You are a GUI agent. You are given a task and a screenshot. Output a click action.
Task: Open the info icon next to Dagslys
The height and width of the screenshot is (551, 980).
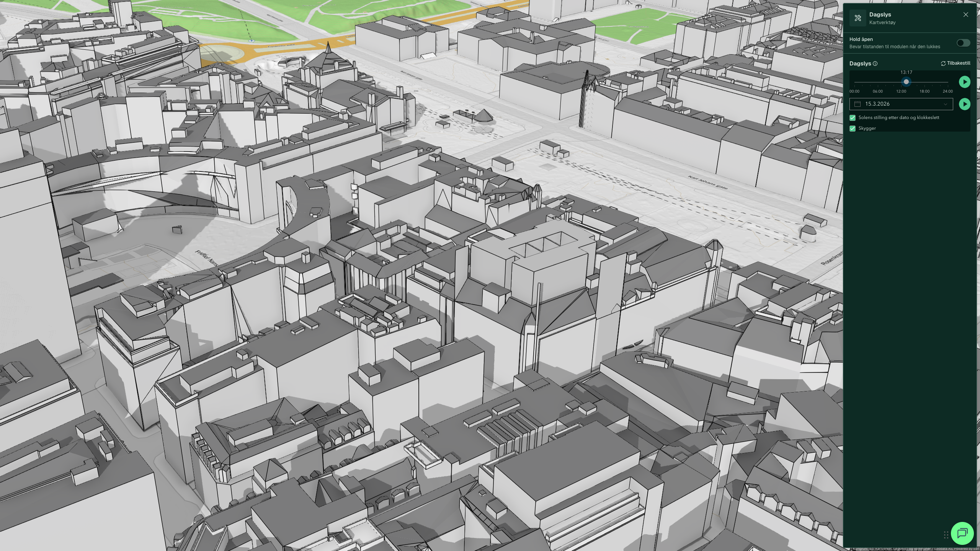pos(875,64)
